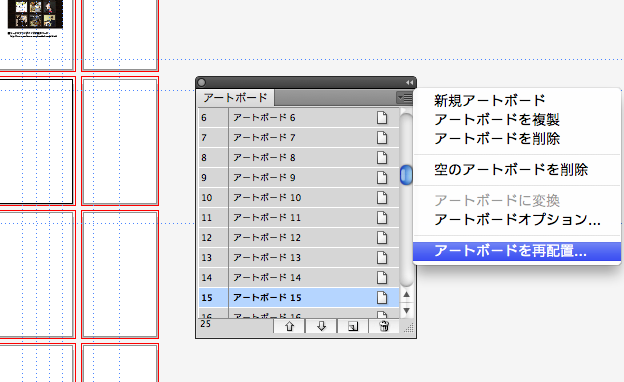
Task: Click the row number 10 cell
Action: 214,197
